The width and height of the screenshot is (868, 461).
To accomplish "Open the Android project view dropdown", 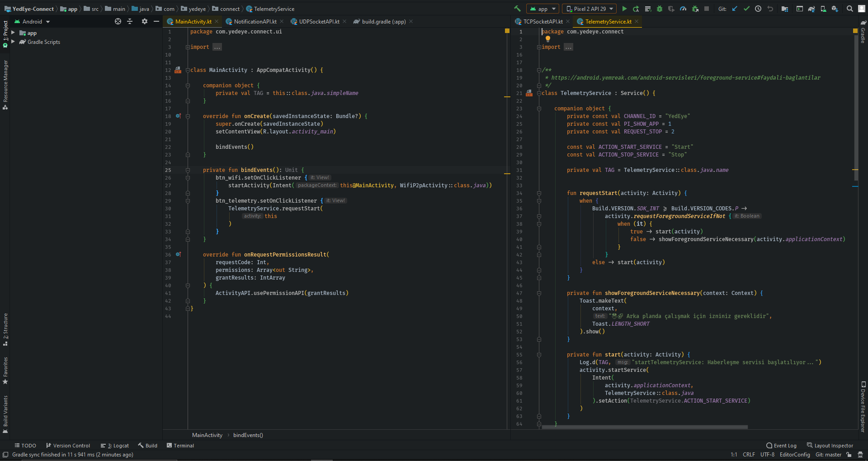I will [x=32, y=21].
